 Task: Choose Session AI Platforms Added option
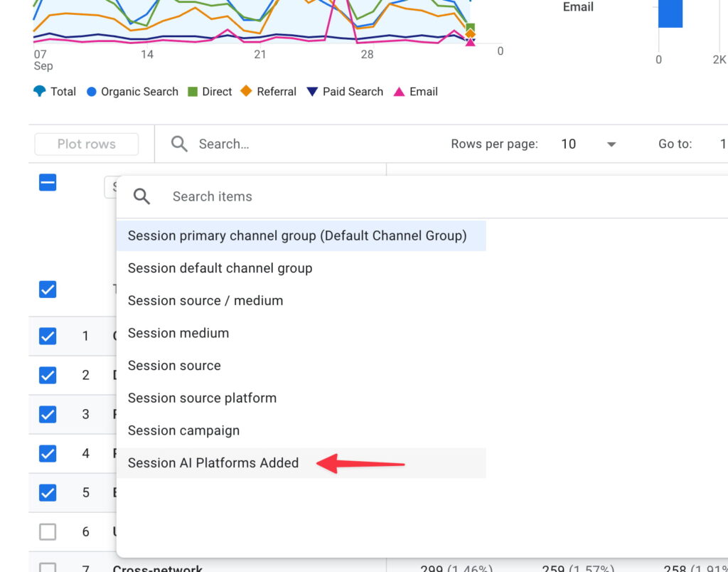213,462
